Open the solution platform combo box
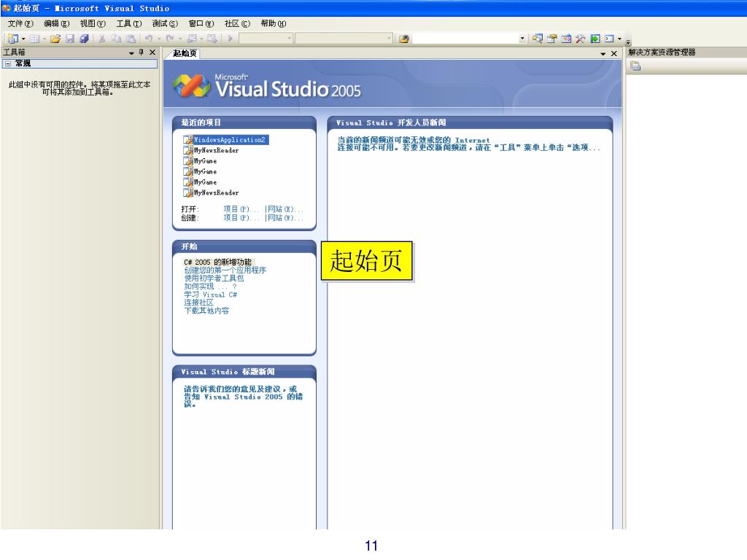This screenshot has height=560, width=747. [344, 39]
